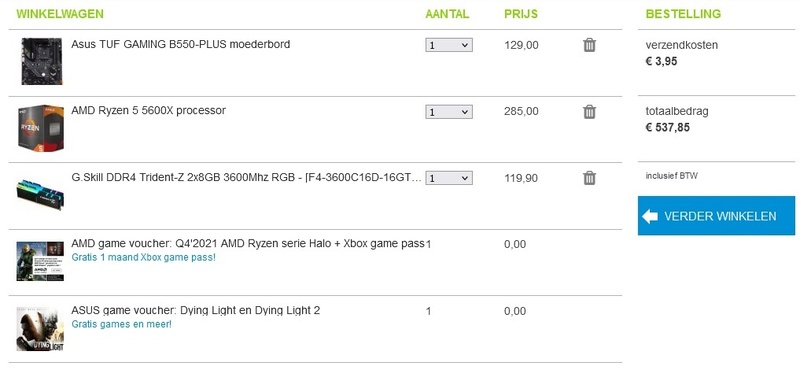The image size is (800, 392).
Task: Open ASUS game voucher Dying Light title
Action: [195, 310]
